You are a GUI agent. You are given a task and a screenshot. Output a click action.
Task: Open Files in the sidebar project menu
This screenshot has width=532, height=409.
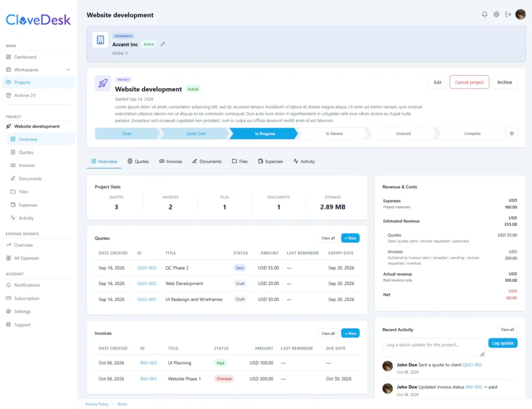41,192
